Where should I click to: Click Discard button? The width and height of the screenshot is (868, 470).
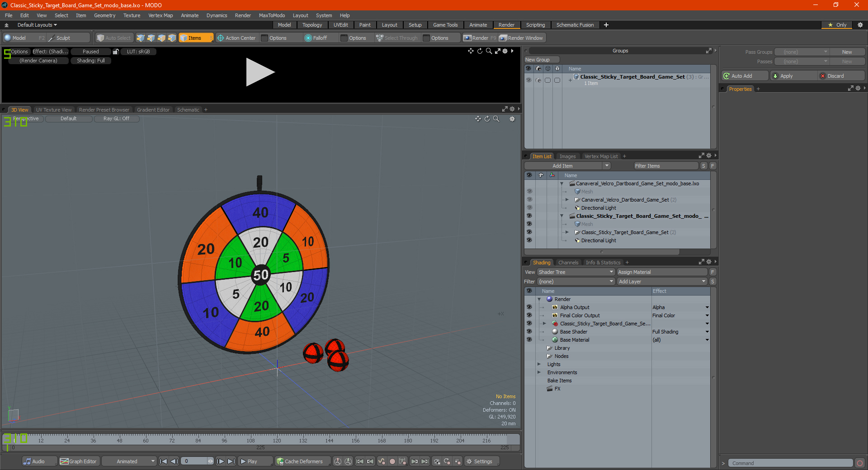coord(841,76)
